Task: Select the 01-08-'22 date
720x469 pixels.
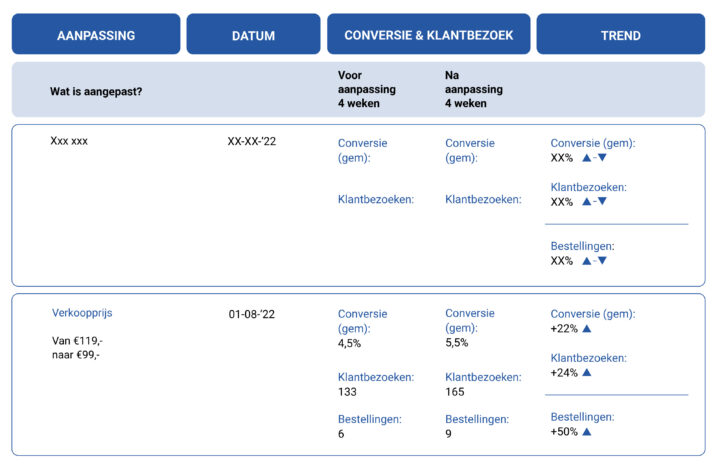Action: click(x=252, y=314)
